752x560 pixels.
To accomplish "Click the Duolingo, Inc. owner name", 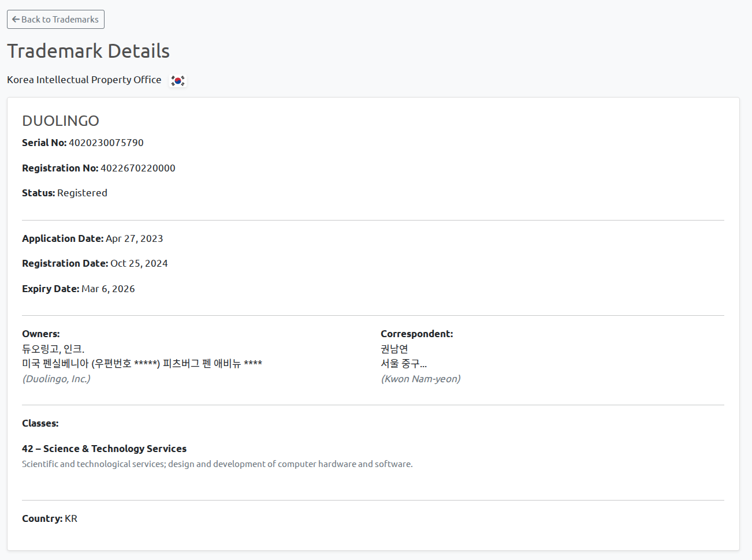I will point(56,379).
